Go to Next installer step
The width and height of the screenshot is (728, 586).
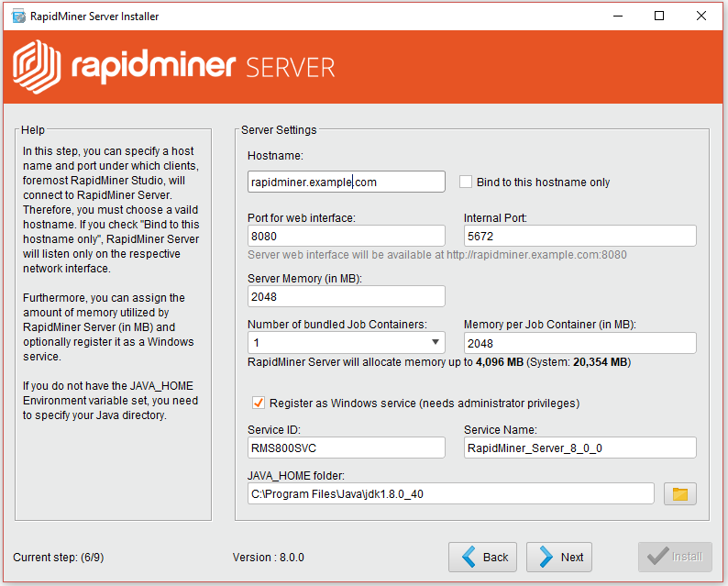click(x=559, y=557)
